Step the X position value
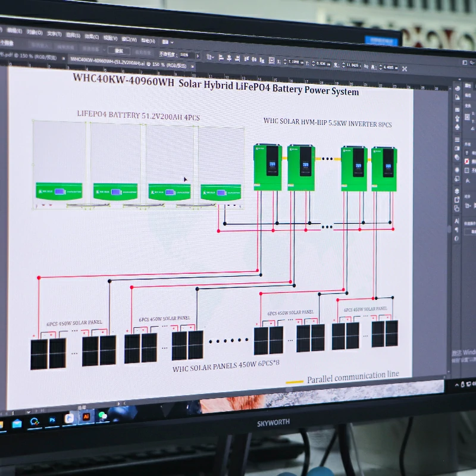This screenshot has width=476, height=476. (285, 62)
